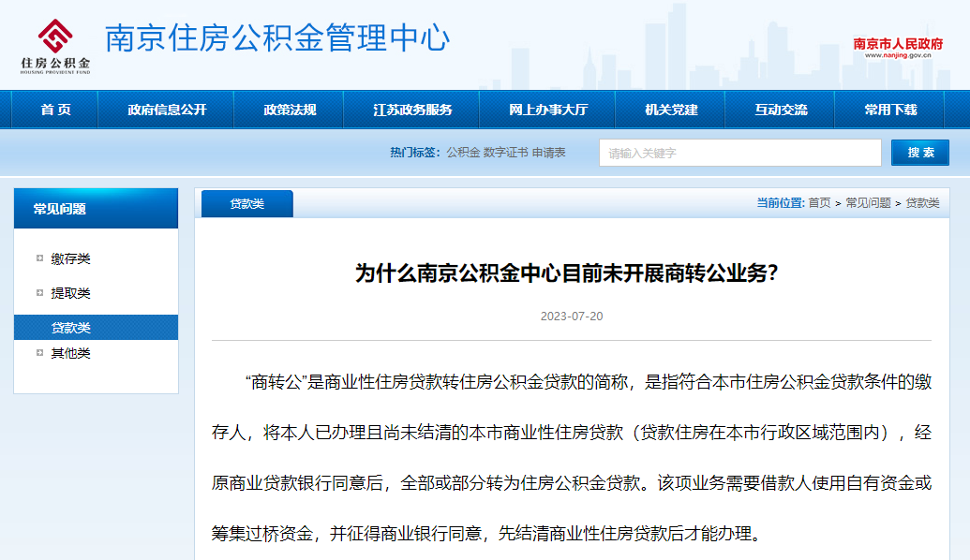
Task: Expand the 缴存类 tree bullet icon
Action: (39, 258)
